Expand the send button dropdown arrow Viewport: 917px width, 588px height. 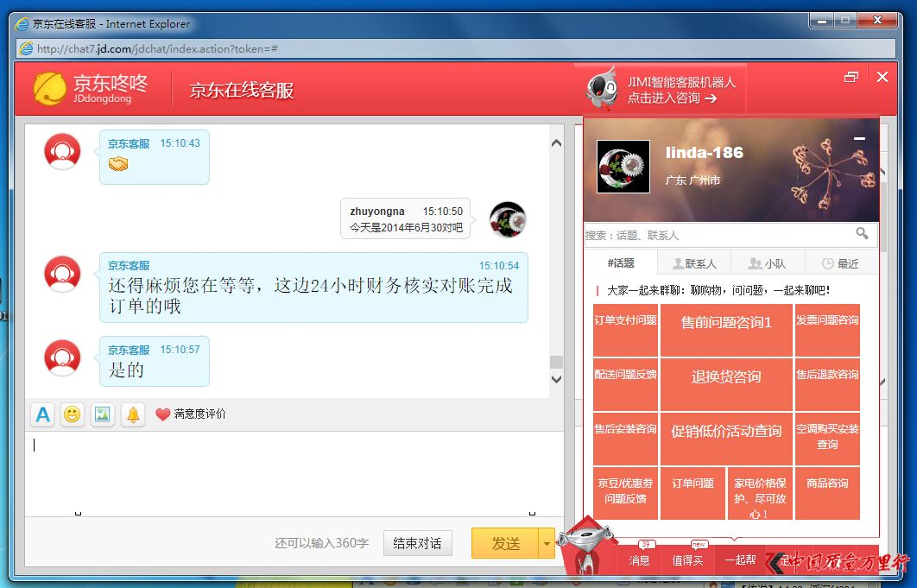546,543
